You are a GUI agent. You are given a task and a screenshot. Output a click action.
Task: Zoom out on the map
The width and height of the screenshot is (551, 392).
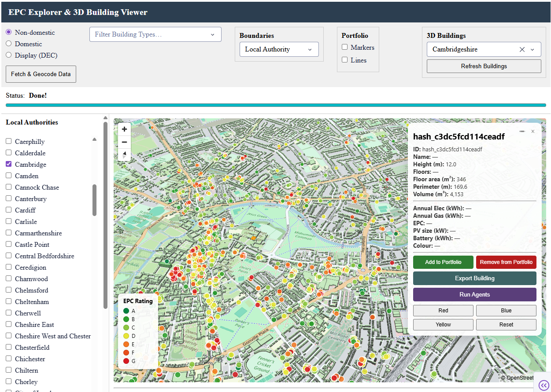click(124, 142)
